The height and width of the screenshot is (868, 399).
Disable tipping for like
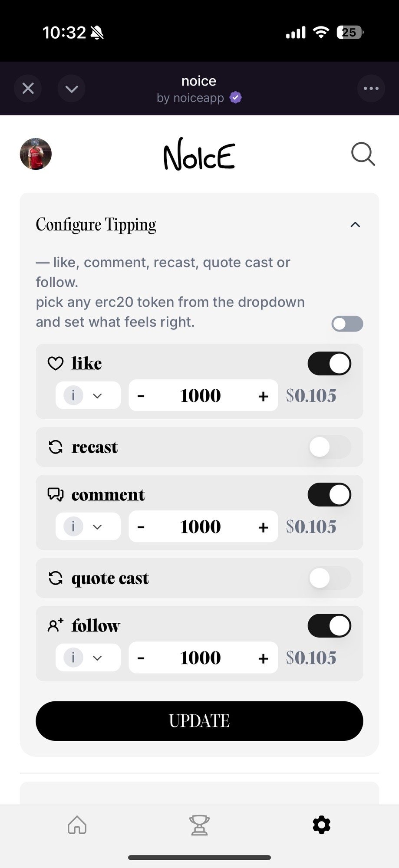(330, 364)
